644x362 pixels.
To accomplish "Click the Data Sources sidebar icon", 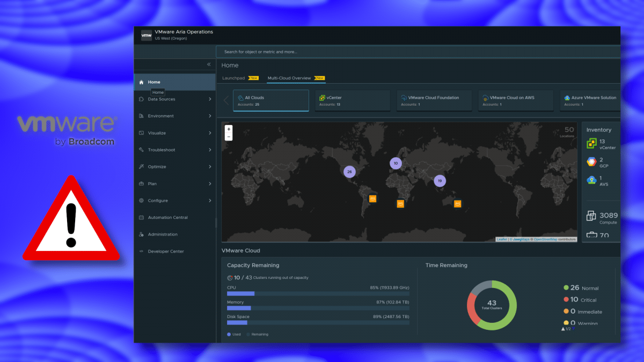I will pyautogui.click(x=141, y=99).
